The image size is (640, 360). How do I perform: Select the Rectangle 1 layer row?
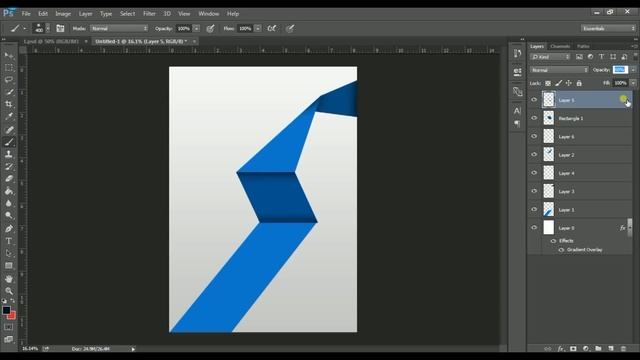pos(580,118)
